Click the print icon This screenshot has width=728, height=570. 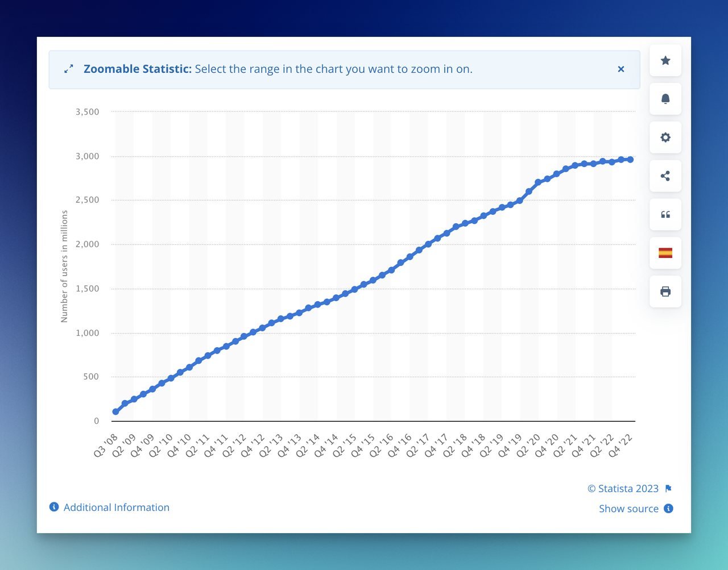[665, 292]
